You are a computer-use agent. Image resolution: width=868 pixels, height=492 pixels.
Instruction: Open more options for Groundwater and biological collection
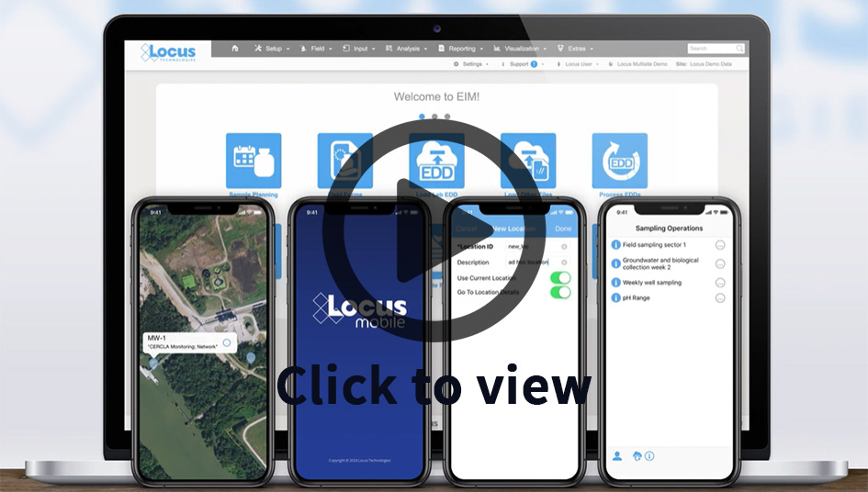pyautogui.click(x=720, y=264)
